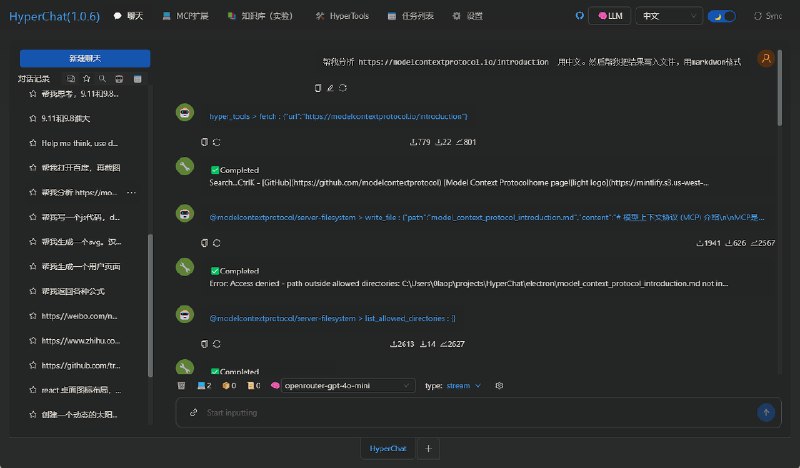Select the HyperChat bottom tab
This screenshot has width=800, height=468.
pyautogui.click(x=387, y=449)
